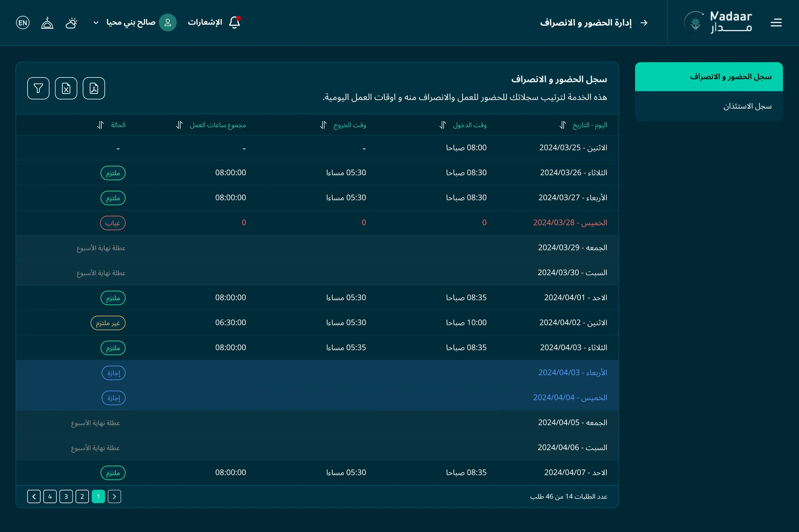Sort by الحالة column arrows

100,125
